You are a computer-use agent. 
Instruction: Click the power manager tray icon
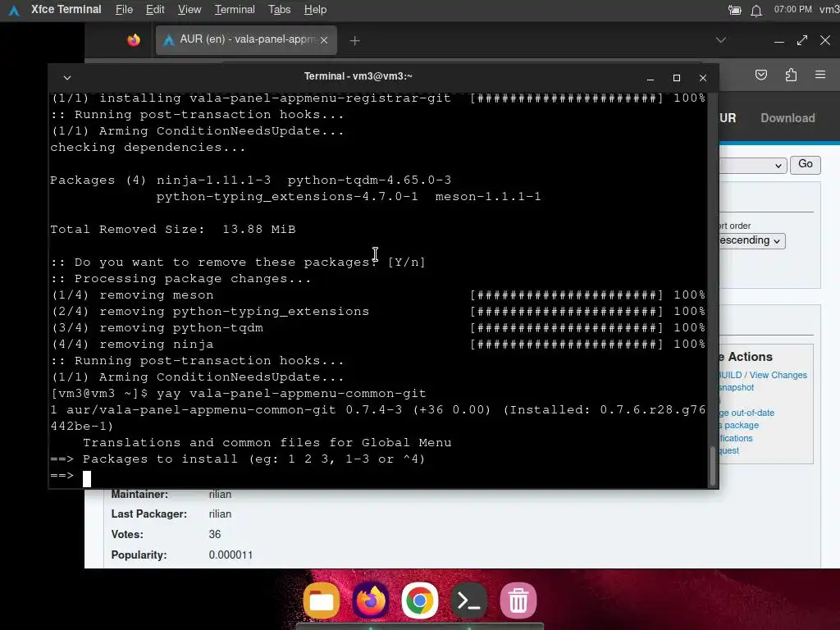point(734,10)
